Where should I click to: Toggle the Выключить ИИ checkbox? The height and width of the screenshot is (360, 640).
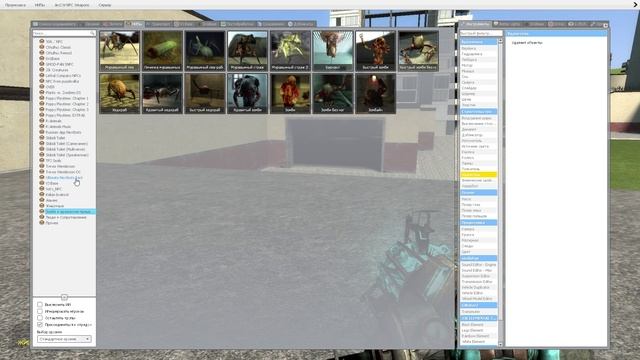(40, 304)
